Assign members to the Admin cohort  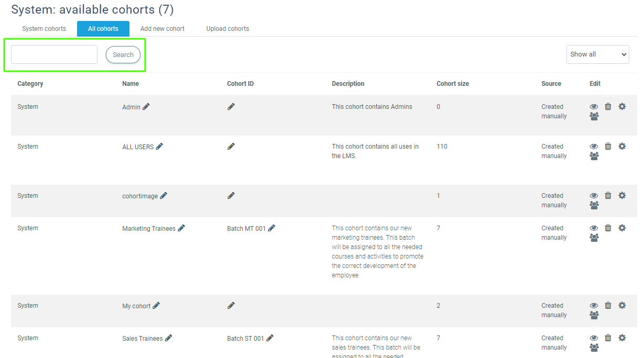point(594,117)
